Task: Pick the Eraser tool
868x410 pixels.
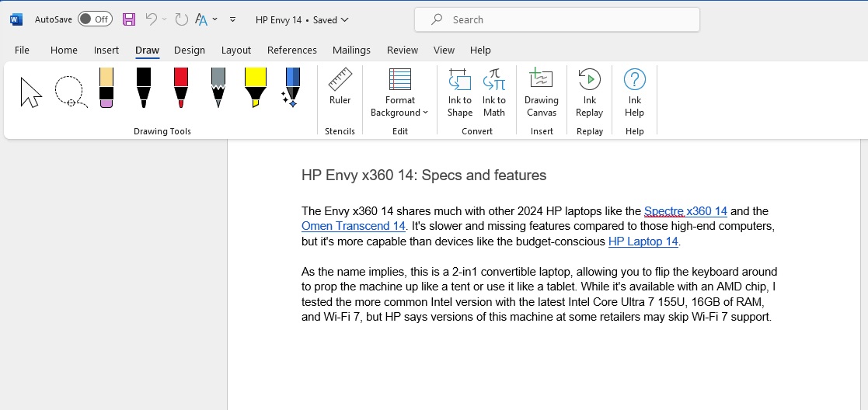Action: click(x=106, y=88)
